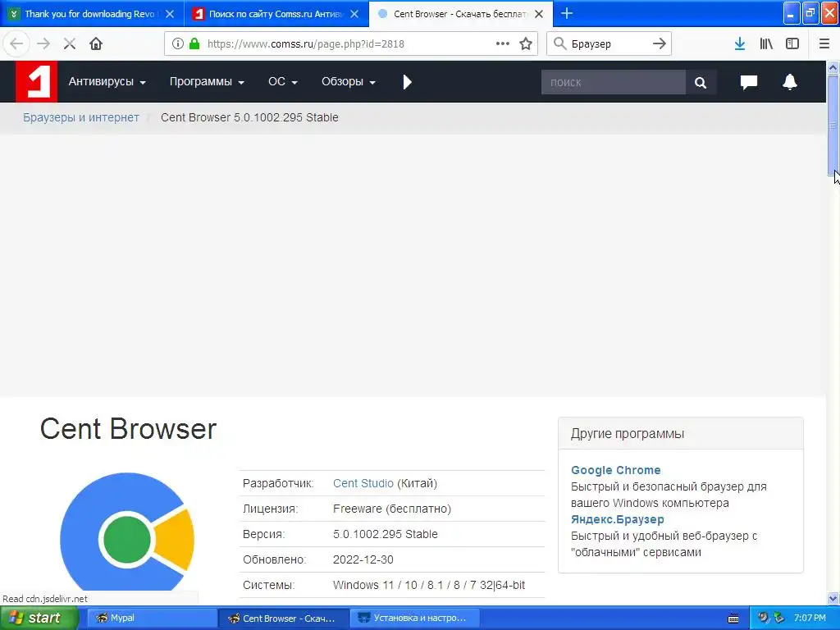Viewport: 840px width, 630px height.
Task: Switch to Поиск по сайту Comss.ru tab
Action: pyautogui.click(x=276, y=14)
